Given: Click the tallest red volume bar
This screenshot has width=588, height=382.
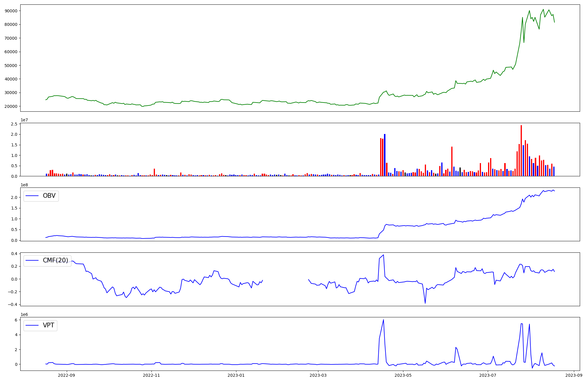Looking at the screenshot, I should [x=521, y=150].
